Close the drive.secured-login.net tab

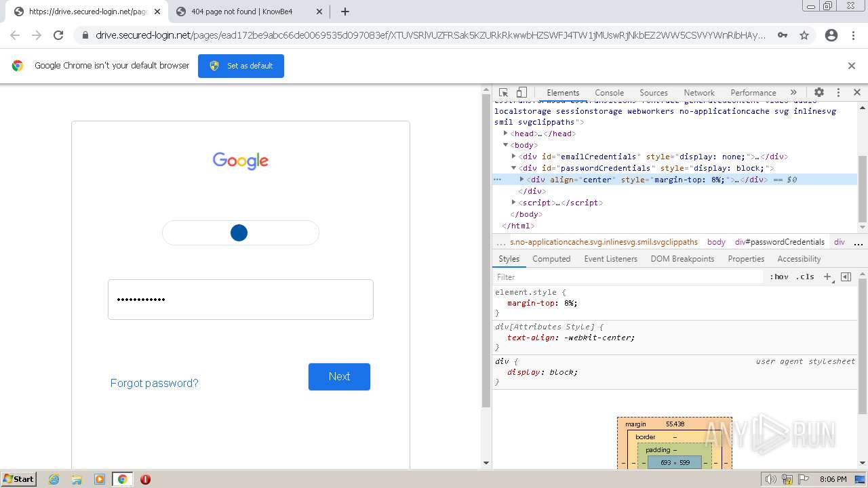pyautogui.click(x=157, y=12)
